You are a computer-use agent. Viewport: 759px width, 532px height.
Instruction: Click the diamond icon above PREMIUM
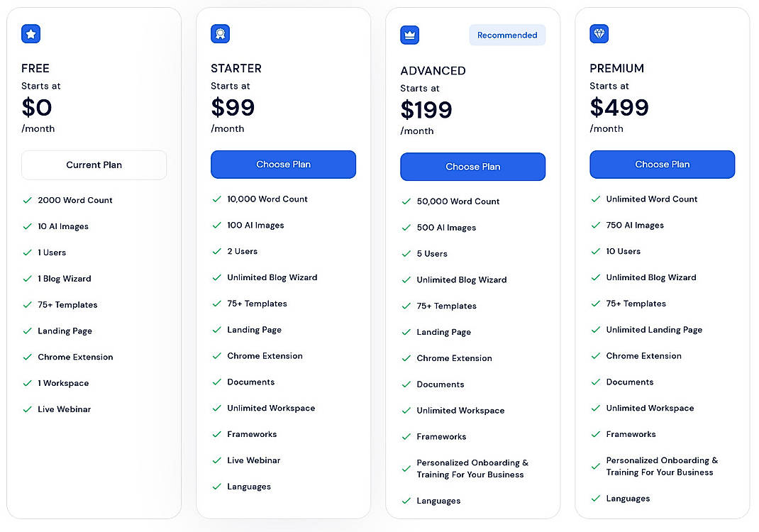[x=599, y=33]
